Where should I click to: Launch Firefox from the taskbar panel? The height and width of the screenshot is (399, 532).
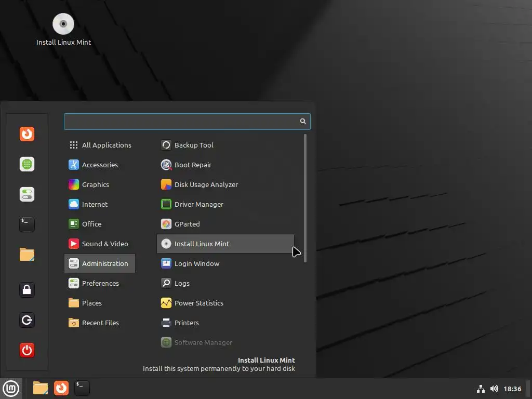pos(61,388)
